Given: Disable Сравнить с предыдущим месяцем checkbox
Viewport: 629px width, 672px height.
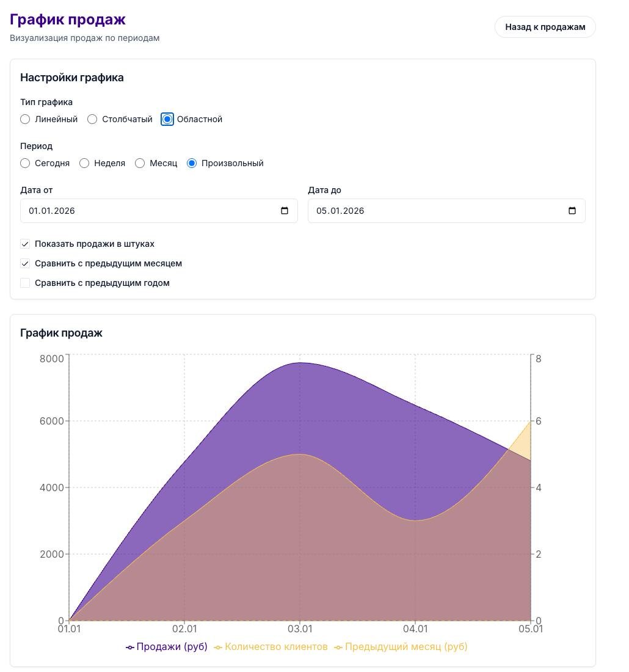Looking at the screenshot, I should (x=25, y=263).
